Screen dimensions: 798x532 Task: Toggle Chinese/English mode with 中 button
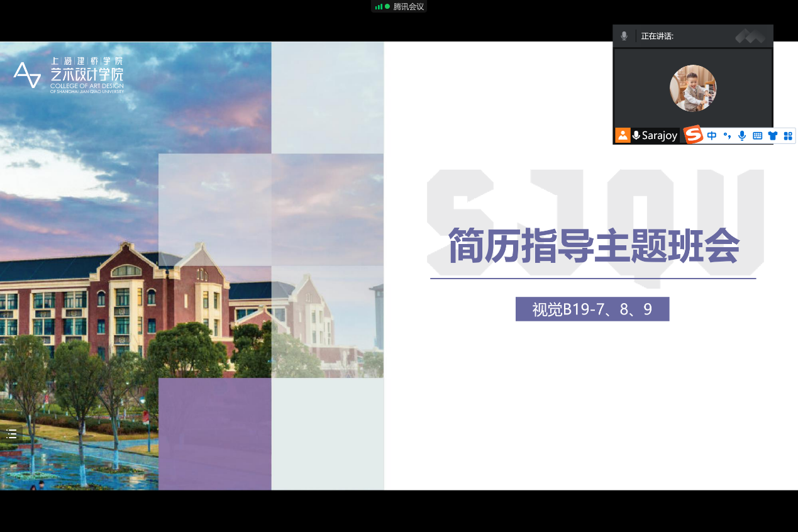[712, 135]
